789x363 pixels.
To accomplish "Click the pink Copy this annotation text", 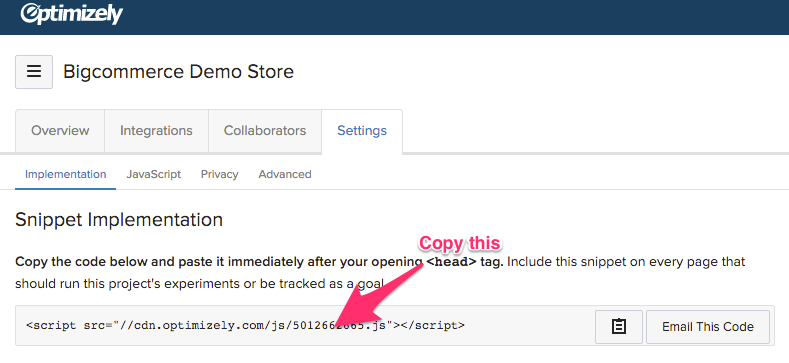I will pos(459,243).
